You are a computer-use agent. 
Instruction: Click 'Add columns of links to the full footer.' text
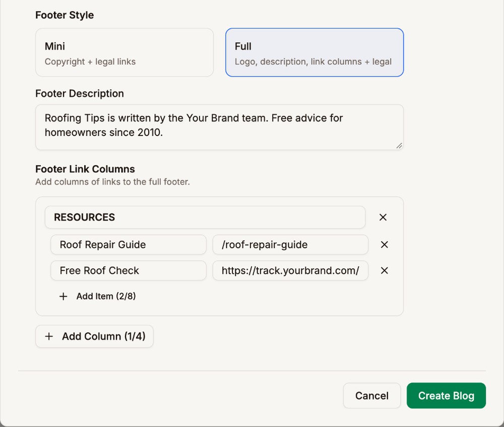pyautogui.click(x=112, y=182)
